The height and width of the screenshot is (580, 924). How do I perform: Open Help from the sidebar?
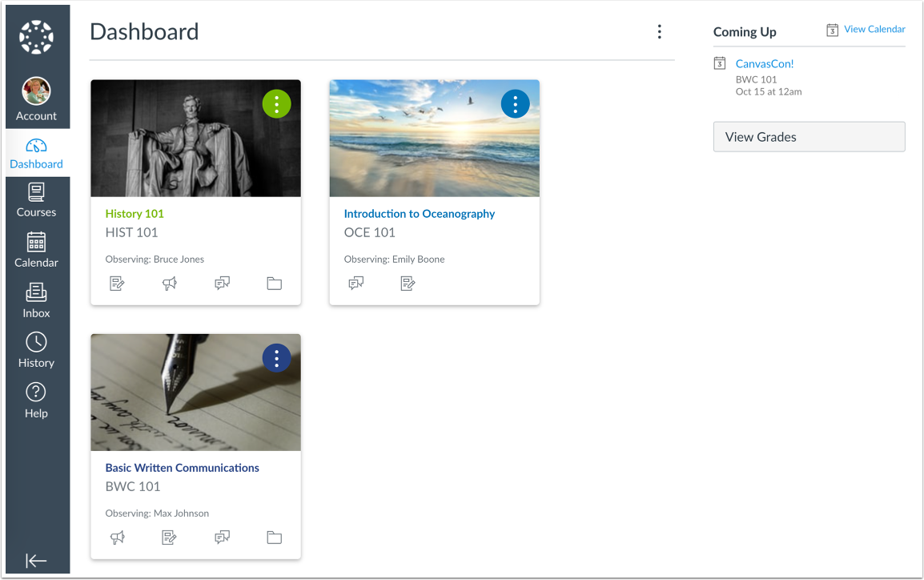36,400
